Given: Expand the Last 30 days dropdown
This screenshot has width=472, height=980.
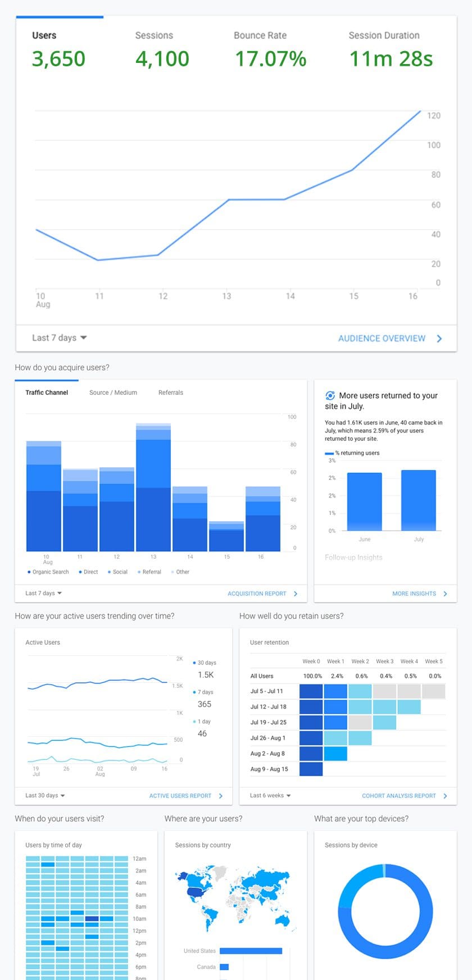Looking at the screenshot, I should tap(45, 796).
